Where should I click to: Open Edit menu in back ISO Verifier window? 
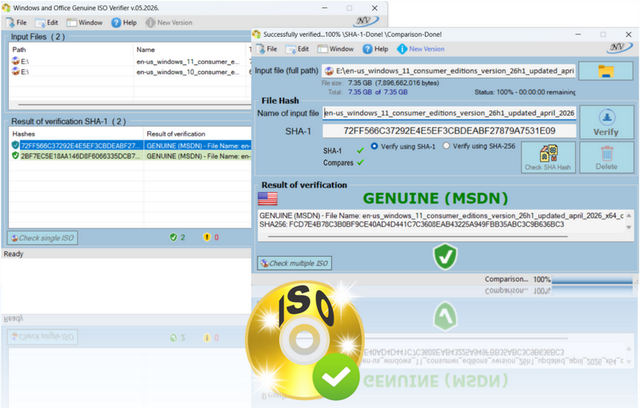click(x=47, y=22)
